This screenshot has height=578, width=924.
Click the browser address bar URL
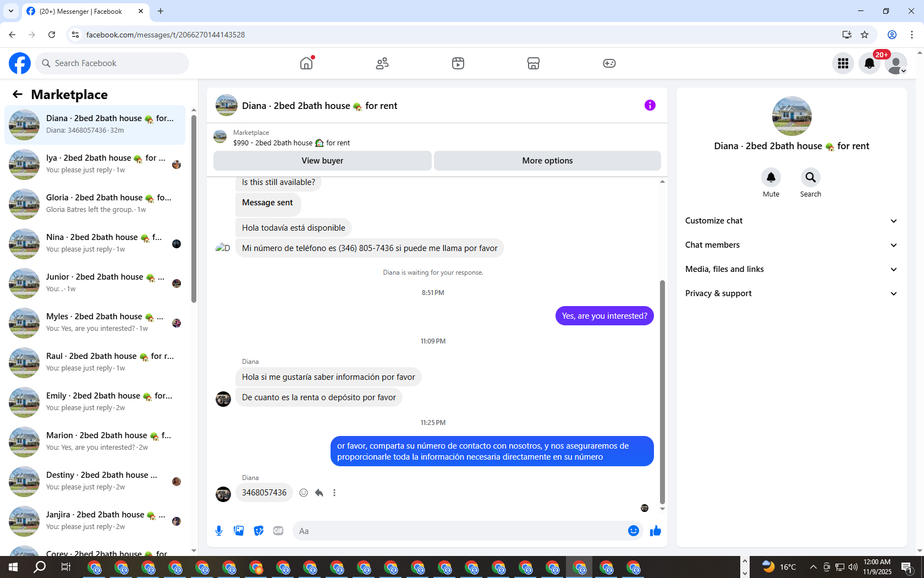(x=166, y=35)
